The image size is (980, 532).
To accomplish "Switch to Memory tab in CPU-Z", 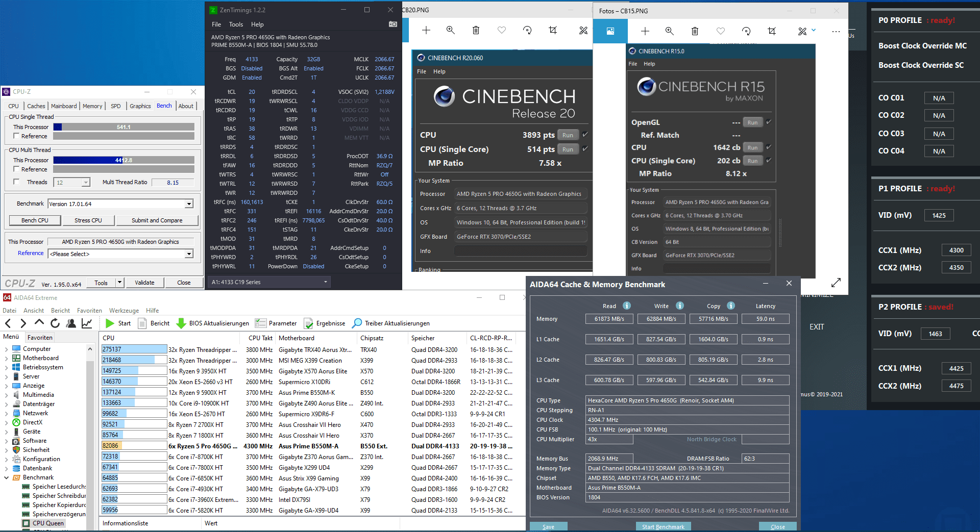I will 92,106.
